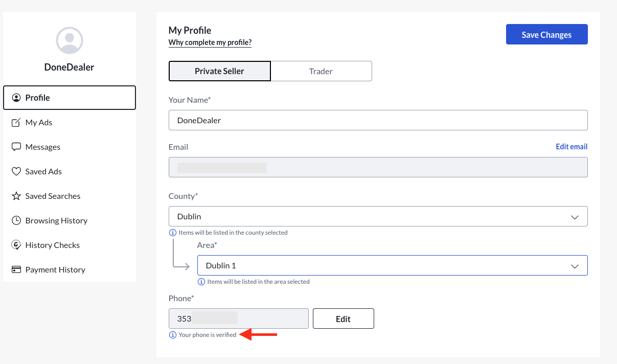This screenshot has width=617, height=364.
Task: Click the Your Name input field
Action: click(x=378, y=120)
